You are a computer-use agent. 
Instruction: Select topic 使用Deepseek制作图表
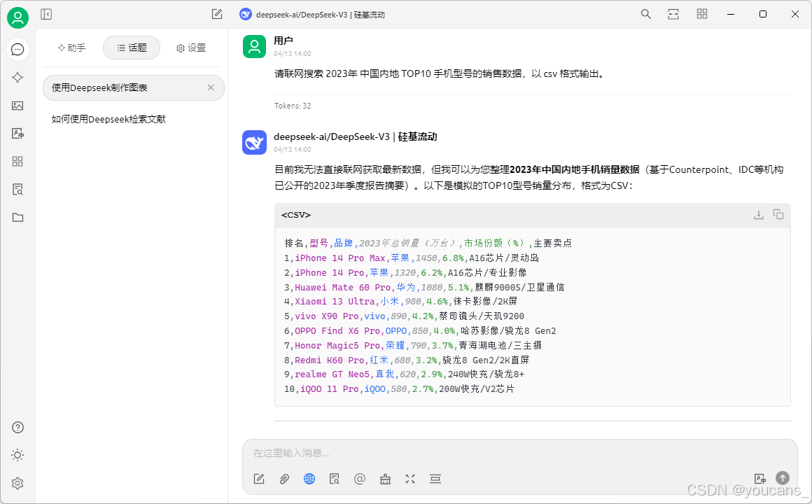coord(133,87)
